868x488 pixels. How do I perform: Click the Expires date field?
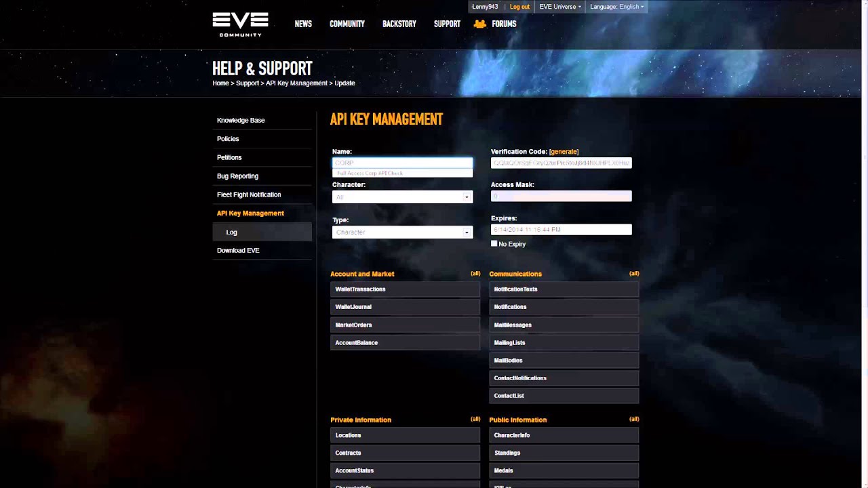click(x=561, y=230)
